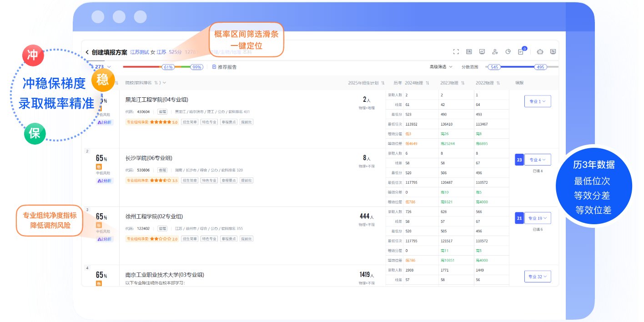Click the 江苏测试 student name link

click(x=140, y=52)
